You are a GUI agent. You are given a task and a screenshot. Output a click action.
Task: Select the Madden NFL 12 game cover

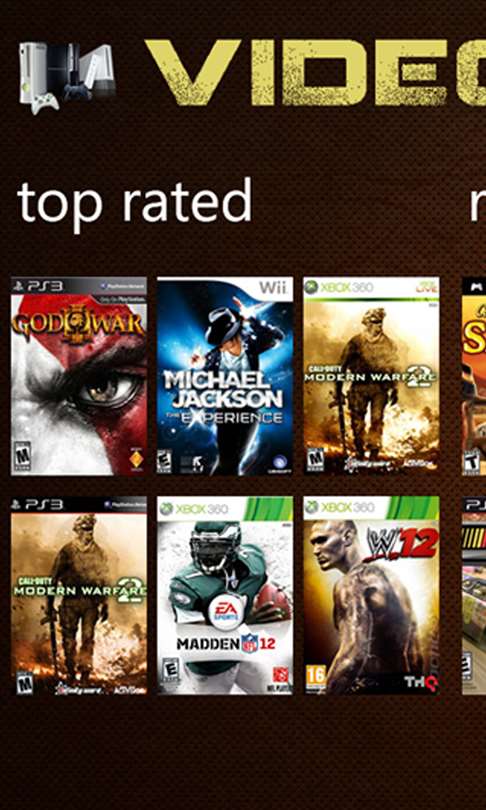click(225, 596)
